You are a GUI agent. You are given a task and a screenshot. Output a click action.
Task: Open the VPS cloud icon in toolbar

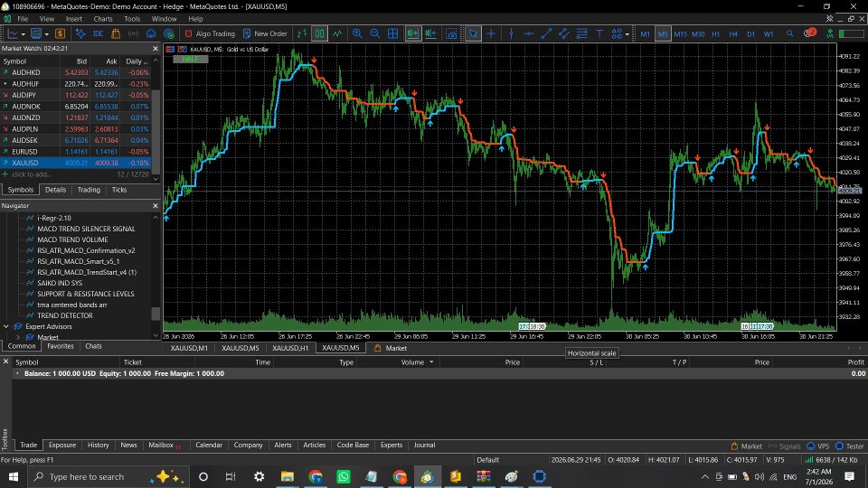click(151, 33)
